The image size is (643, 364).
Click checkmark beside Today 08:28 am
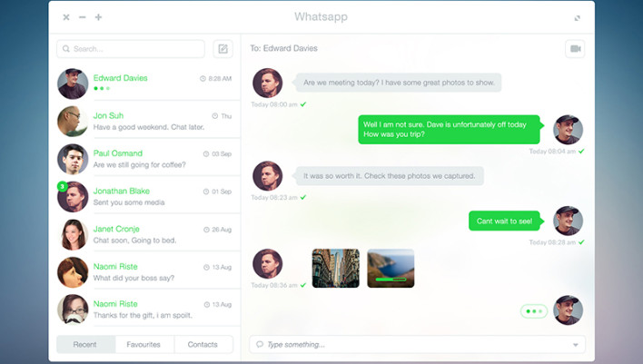click(x=581, y=242)
